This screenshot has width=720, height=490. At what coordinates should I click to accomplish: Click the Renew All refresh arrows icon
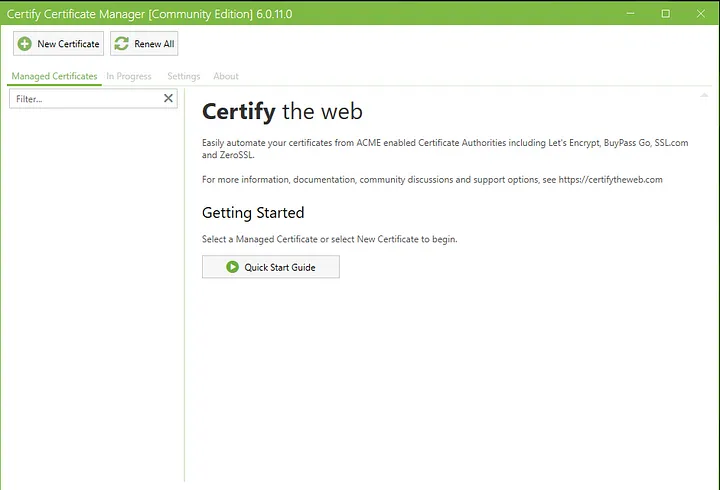(x=122, y=44)
